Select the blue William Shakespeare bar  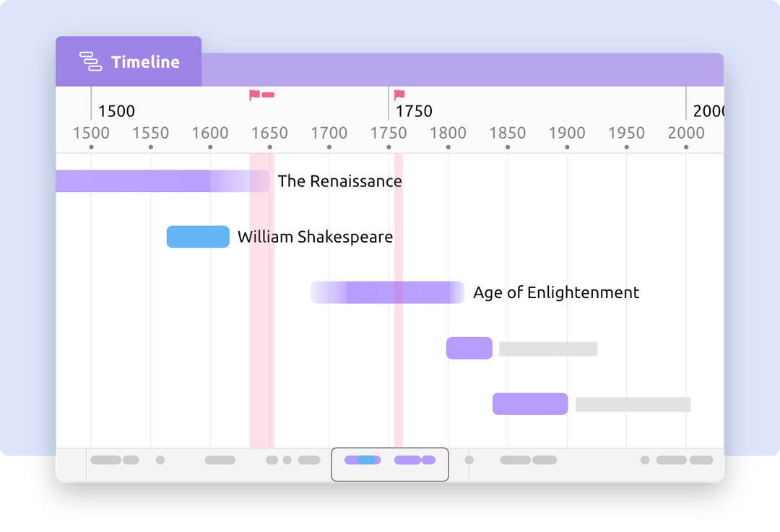[198, 237]
